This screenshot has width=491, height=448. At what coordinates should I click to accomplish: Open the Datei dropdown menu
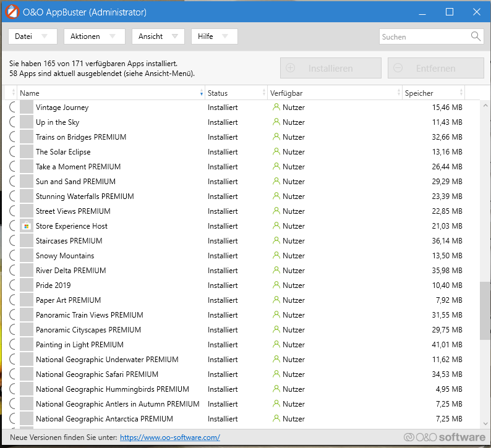pyautogui.click(x=33, y=36)
